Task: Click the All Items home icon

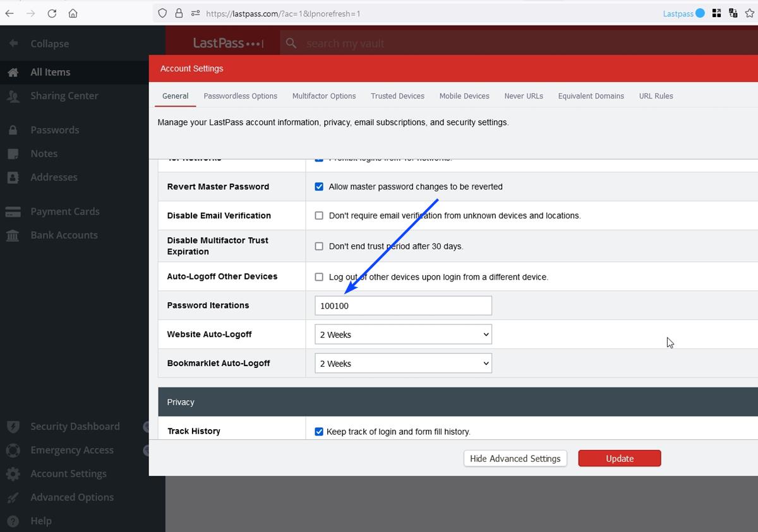Action: click(13, 73)
